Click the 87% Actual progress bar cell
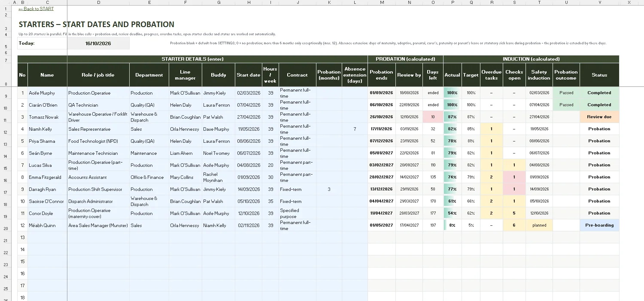The height and width of the screenshot is (301, 644). [453, 117]
